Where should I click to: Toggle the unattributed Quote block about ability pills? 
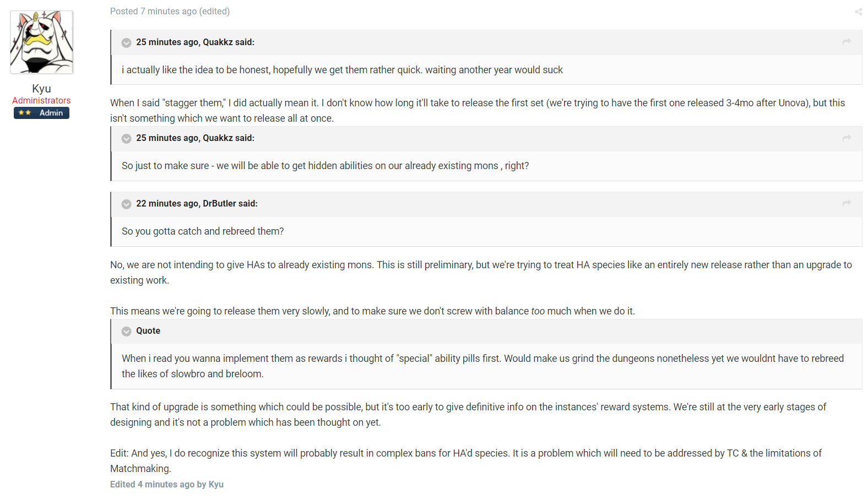(x=126, y=332)
